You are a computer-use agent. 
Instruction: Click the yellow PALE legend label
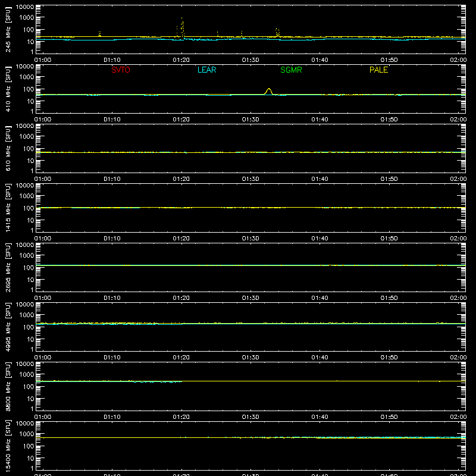click(378, 70)
